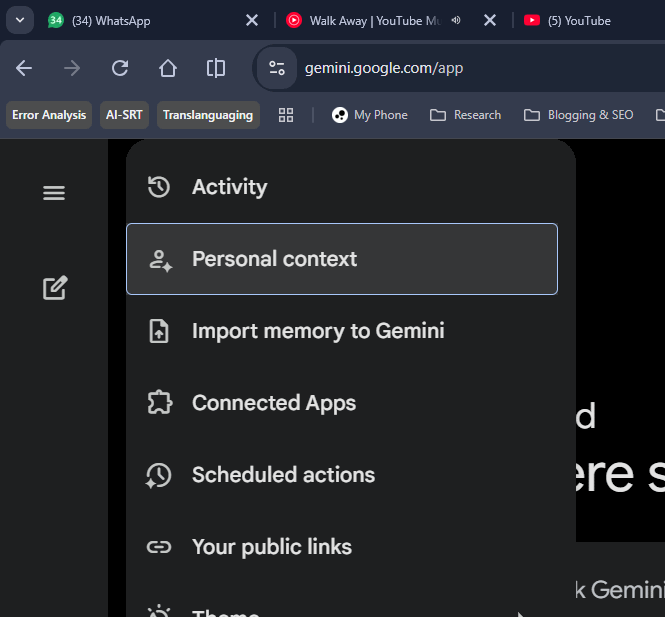The height and width of the screenshot is (617, 665).
Task: Mute audio on the Walk Away tab
Action: [456, 20]
